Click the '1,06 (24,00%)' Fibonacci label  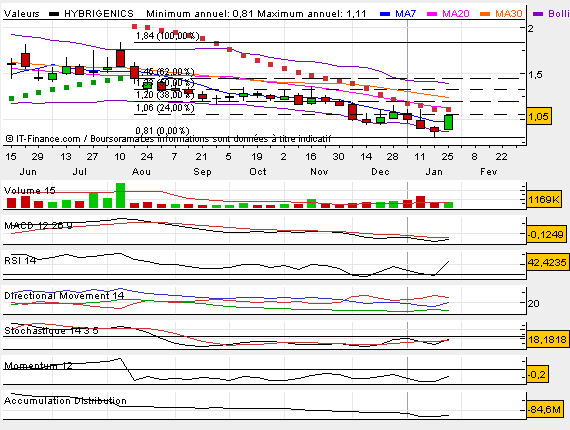tap(165, 108)
